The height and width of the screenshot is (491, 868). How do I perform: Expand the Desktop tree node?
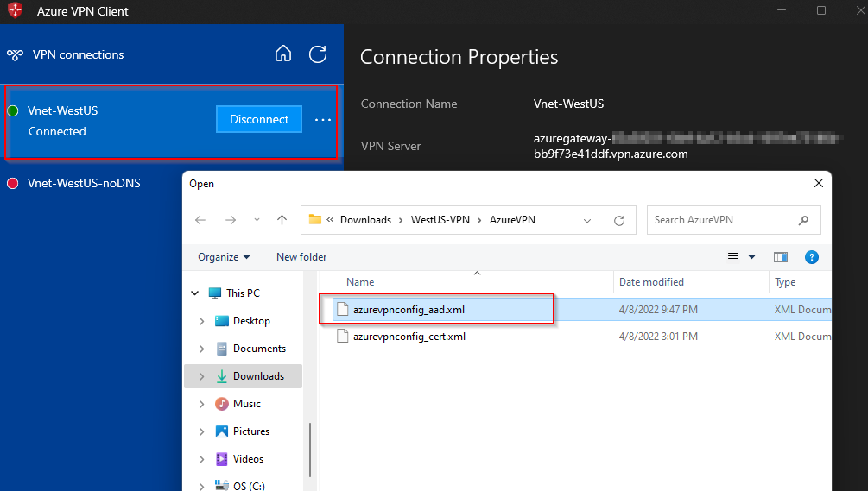[201, 321]
